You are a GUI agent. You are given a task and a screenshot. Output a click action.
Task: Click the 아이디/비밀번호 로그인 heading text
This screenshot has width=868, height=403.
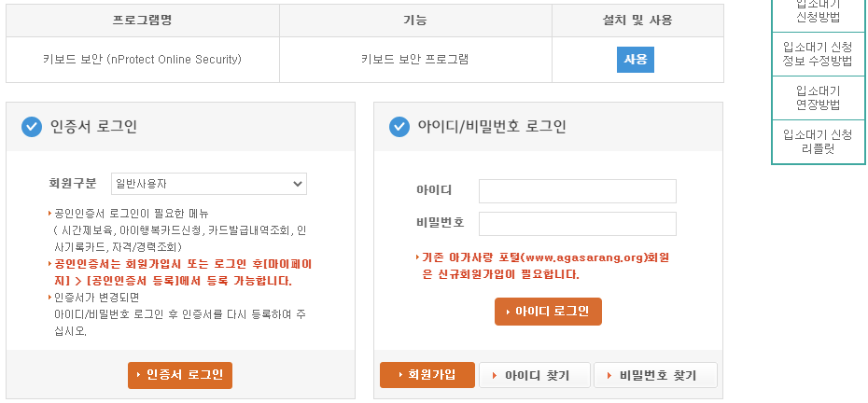492,127
